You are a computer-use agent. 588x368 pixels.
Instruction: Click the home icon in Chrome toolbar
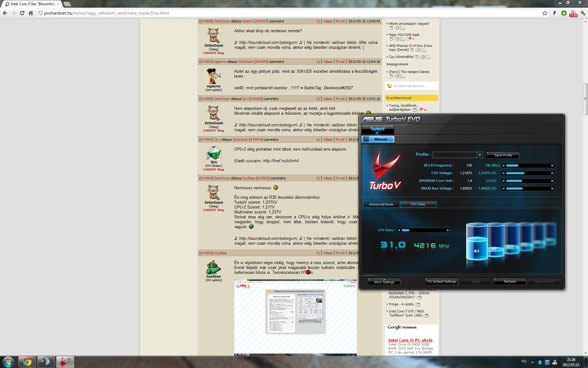31,13
